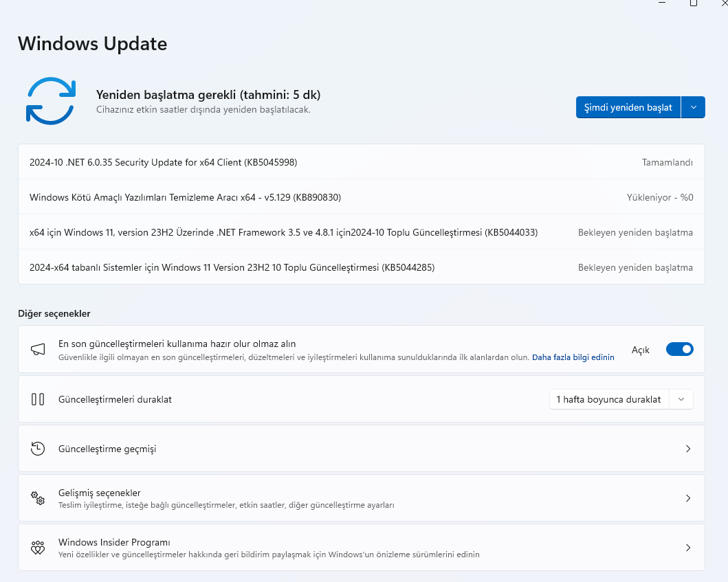Select the 1 hafta boyunca duraklat button
This screenshot has height=582, width=728.
pos(608,399)
